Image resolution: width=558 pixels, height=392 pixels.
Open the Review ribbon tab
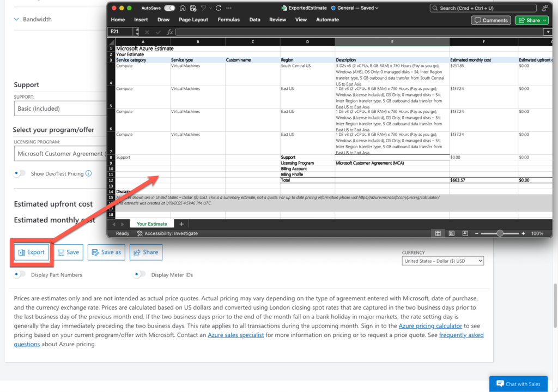click(277, 20)
